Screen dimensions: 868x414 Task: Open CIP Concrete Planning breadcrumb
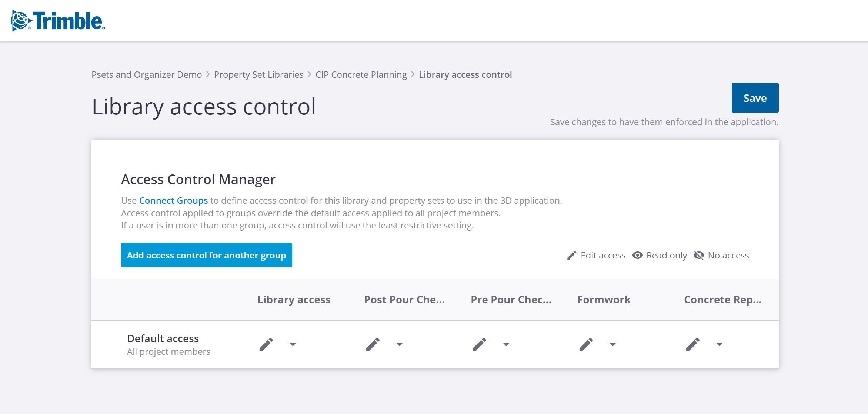click(361, 75)
